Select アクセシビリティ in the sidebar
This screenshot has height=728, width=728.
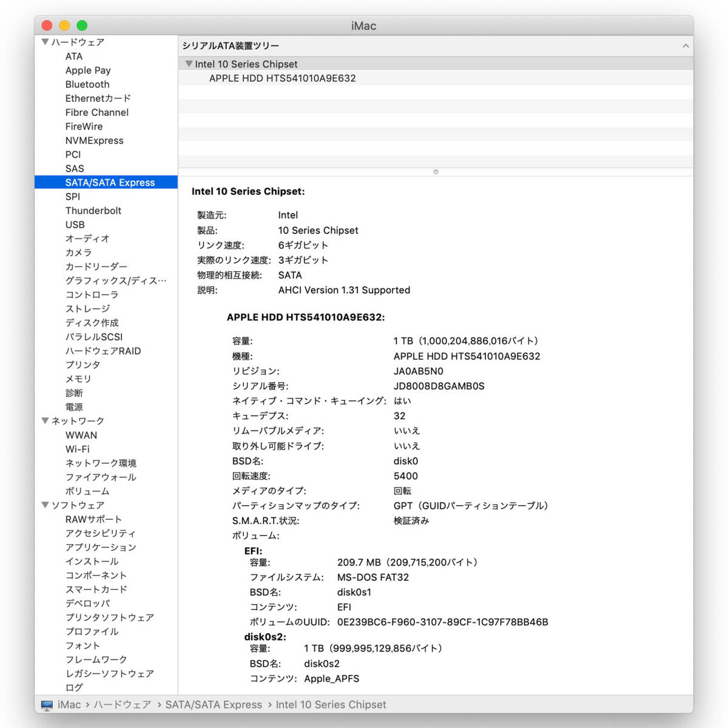[101, 533]
